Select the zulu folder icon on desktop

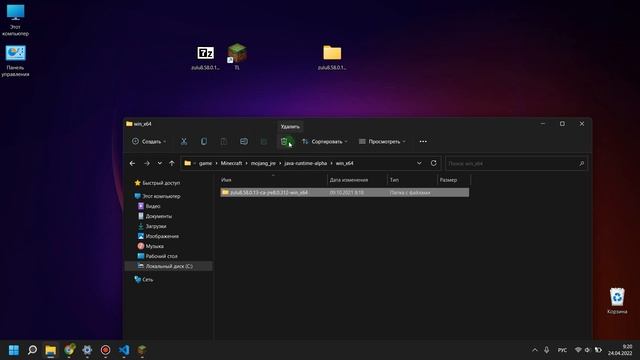click(332, 58)
